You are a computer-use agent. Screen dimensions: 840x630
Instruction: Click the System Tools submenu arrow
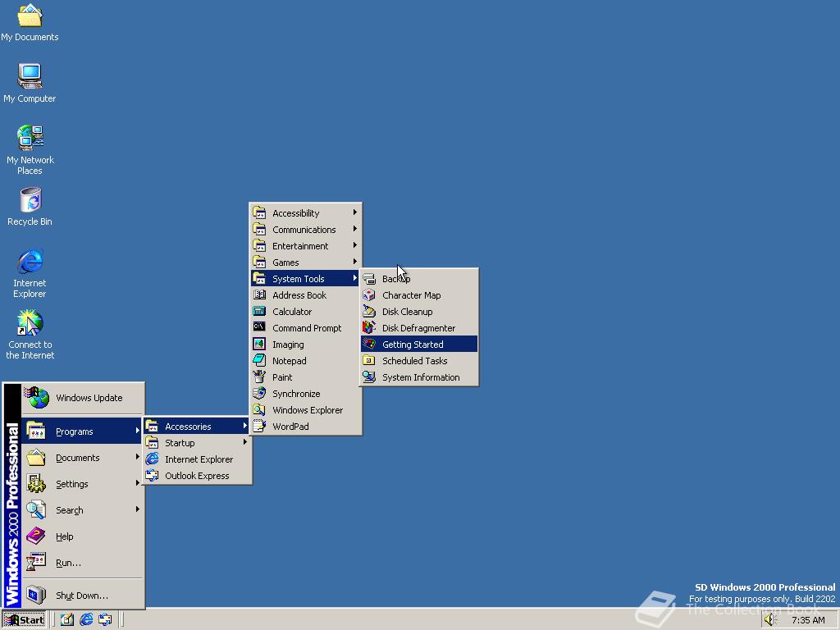tap(354, 278)
